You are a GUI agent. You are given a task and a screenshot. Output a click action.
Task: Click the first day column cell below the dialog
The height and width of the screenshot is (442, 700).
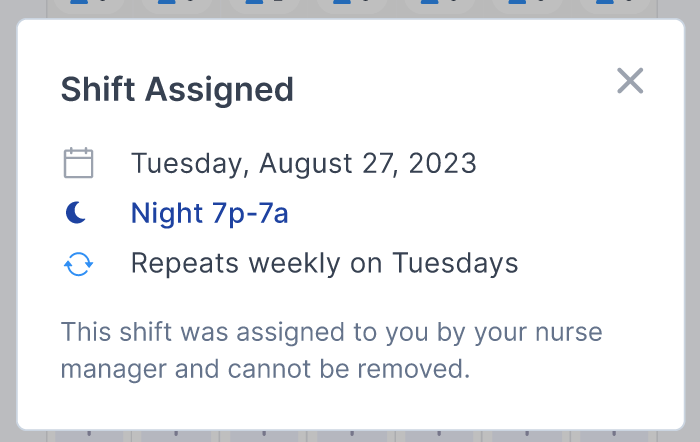(x=89, y=436)
